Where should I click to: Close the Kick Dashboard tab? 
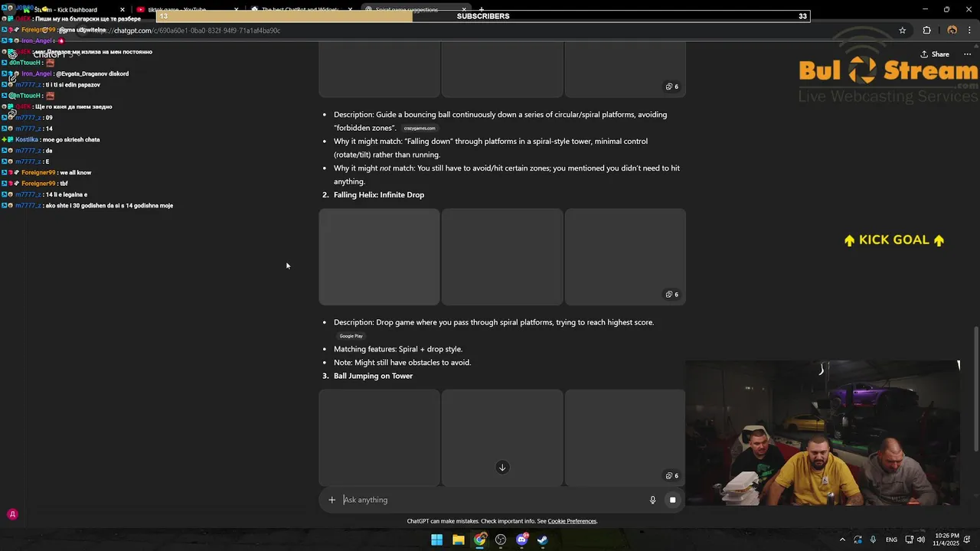[x=122, y=10]
